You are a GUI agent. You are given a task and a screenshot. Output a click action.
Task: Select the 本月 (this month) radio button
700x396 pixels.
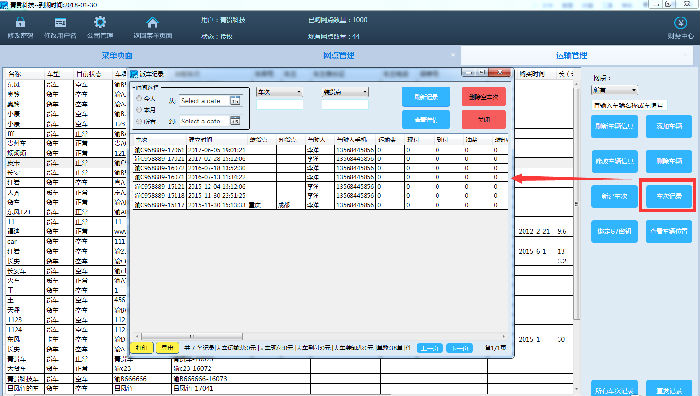click(x=139, y=110)
